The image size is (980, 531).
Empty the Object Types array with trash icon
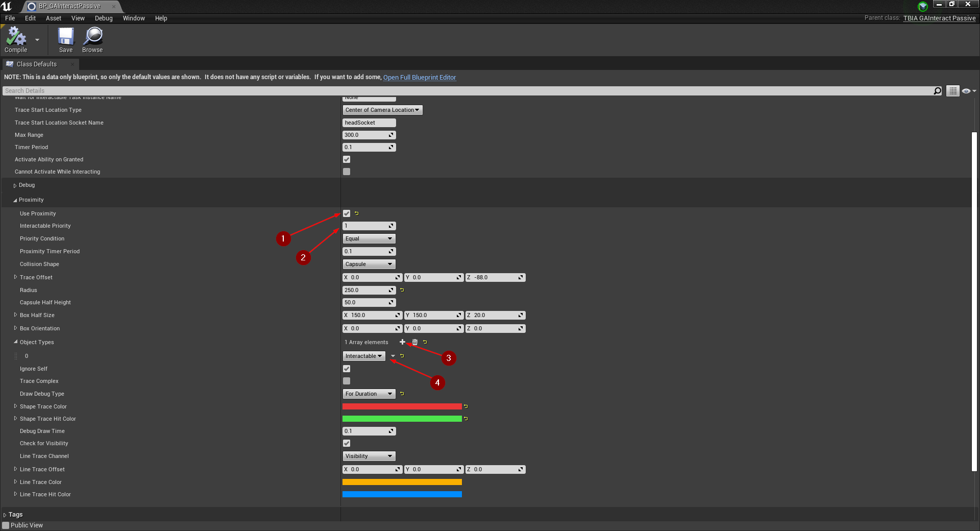(x=415, y=342)
